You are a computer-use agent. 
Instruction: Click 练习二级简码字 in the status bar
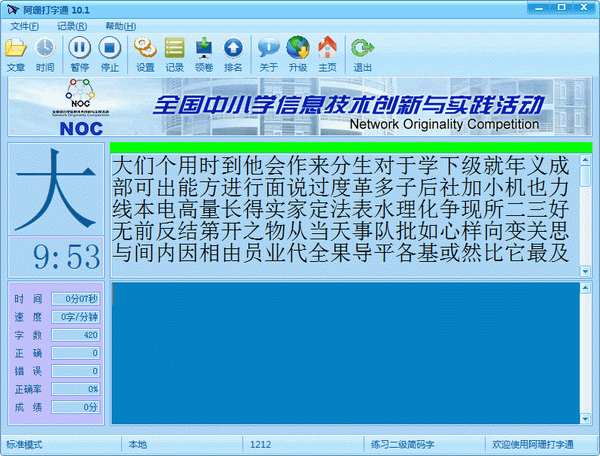[403, 445]
